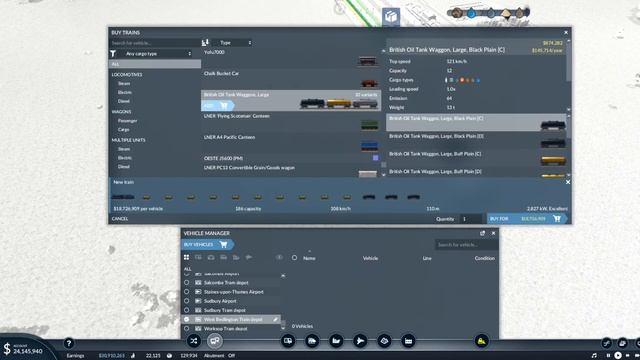Screen dimensions: 640x360
Task: Open the terrain landscaping tool icon
Action: coord(384,341)
